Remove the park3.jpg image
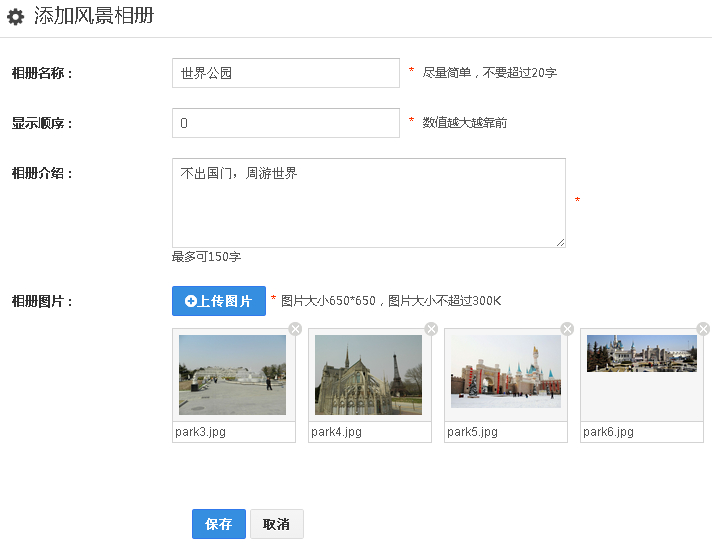Viewport: 712px width, 543px height. 295,329
